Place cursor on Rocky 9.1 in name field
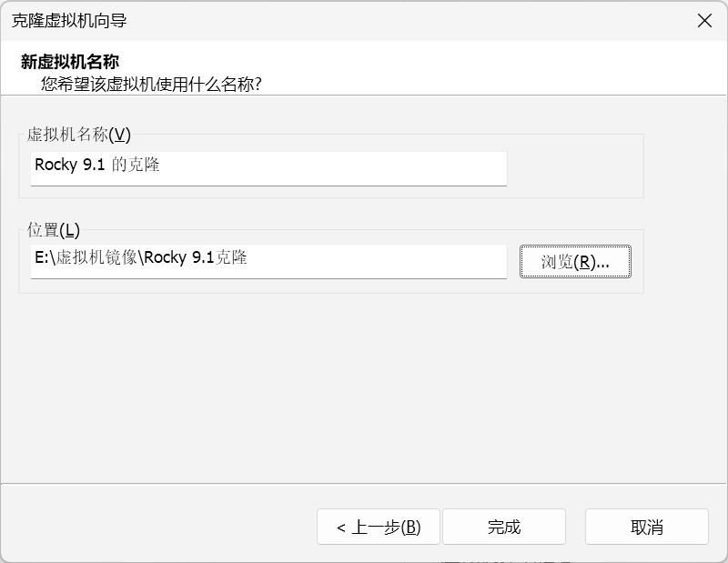Screen dimensions: 728x563 69,166
